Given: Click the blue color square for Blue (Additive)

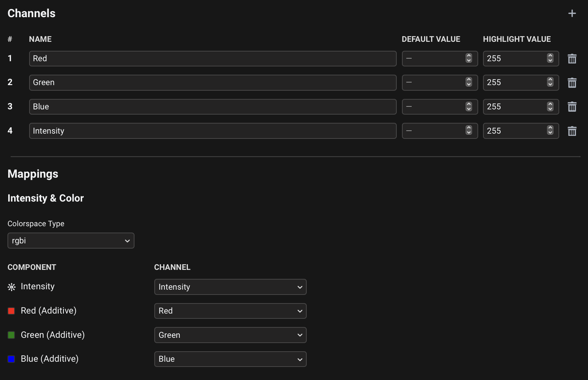Looking at the screenshot, I should tap(11, 359).
